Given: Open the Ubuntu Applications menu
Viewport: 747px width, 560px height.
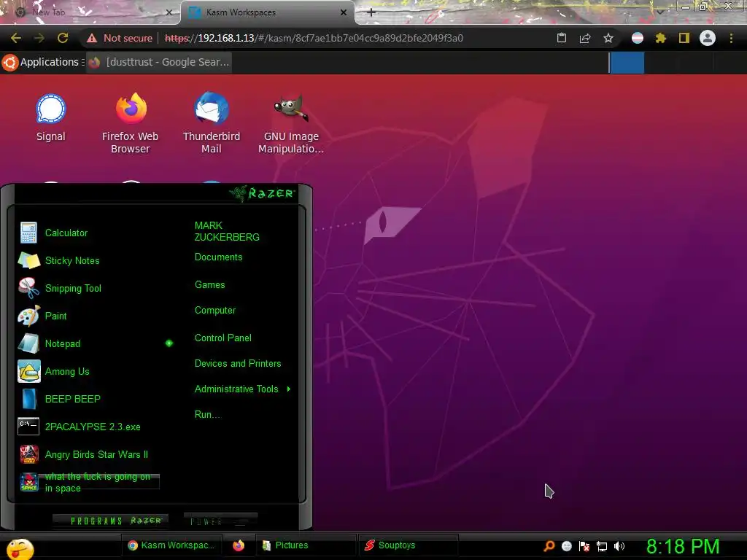Looking at the screenshot, I should tap(43, 62).
